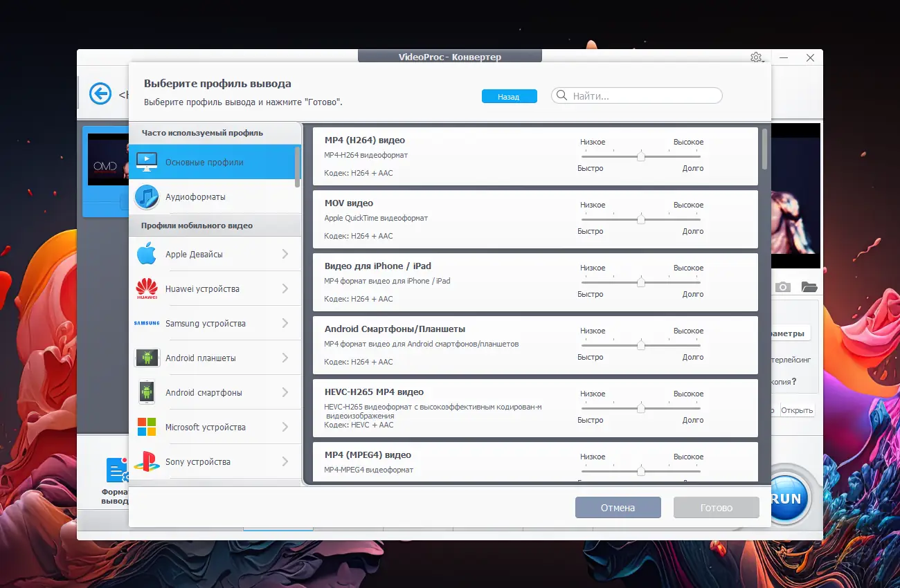This screenshot has height=588, width=900.
Task: Select Apple Девайсы category
Action: 215,254
